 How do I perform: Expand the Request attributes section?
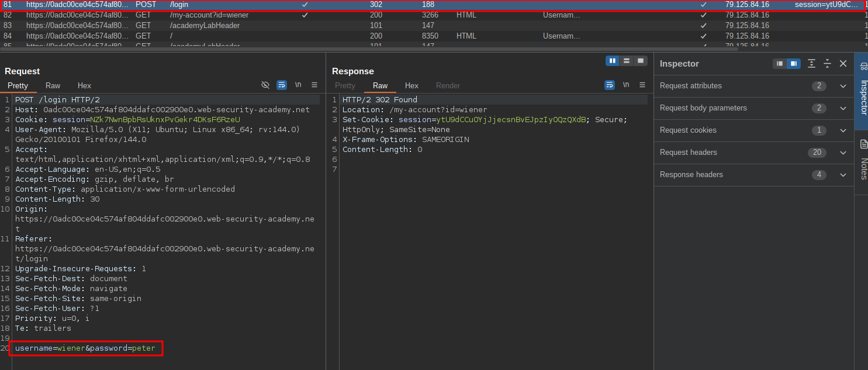(x=843, y=86)
